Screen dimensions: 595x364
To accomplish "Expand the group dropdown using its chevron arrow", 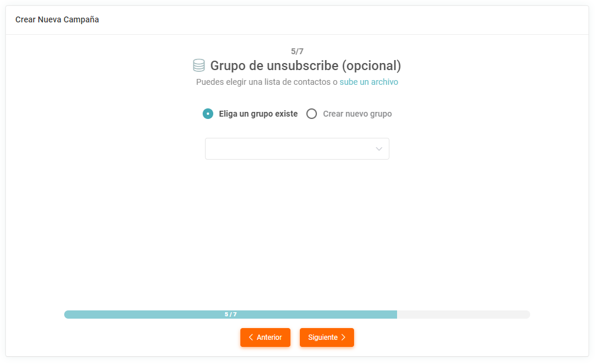I will 379,149.
